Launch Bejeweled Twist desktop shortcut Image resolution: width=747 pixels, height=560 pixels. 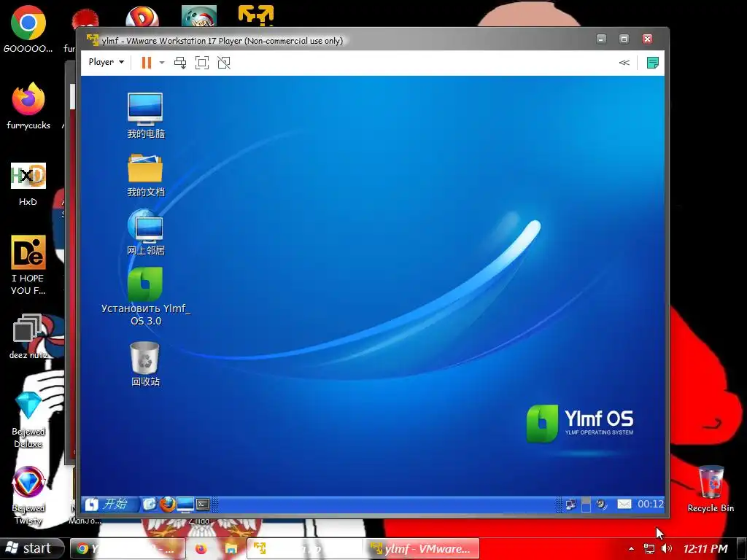tap(28, 495)
